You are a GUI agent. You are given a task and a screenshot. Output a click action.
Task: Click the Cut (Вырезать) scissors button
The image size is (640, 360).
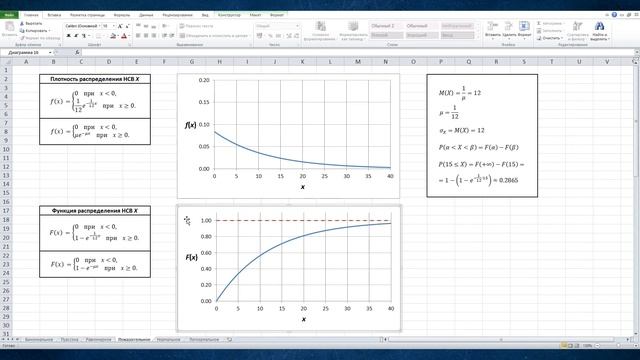(31, 24)
